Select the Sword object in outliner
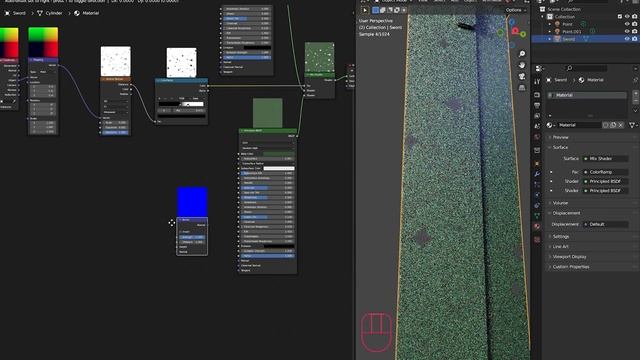 (569, 39)
